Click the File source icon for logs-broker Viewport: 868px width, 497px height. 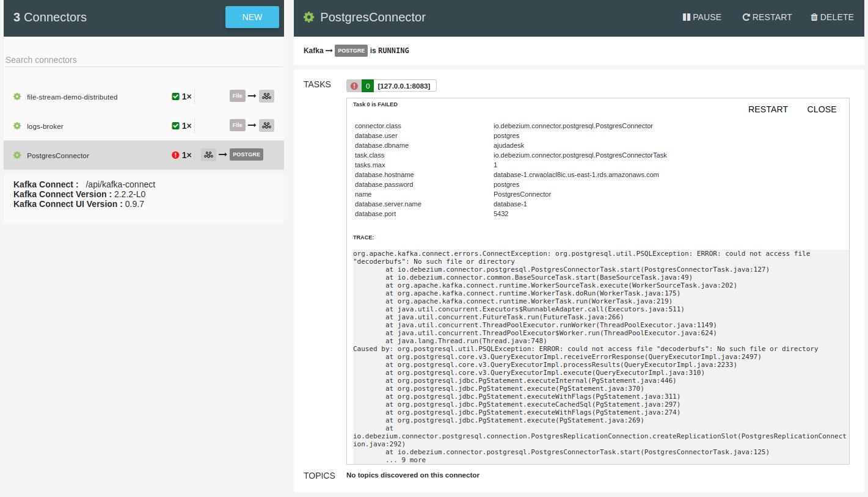click(237, 125)
